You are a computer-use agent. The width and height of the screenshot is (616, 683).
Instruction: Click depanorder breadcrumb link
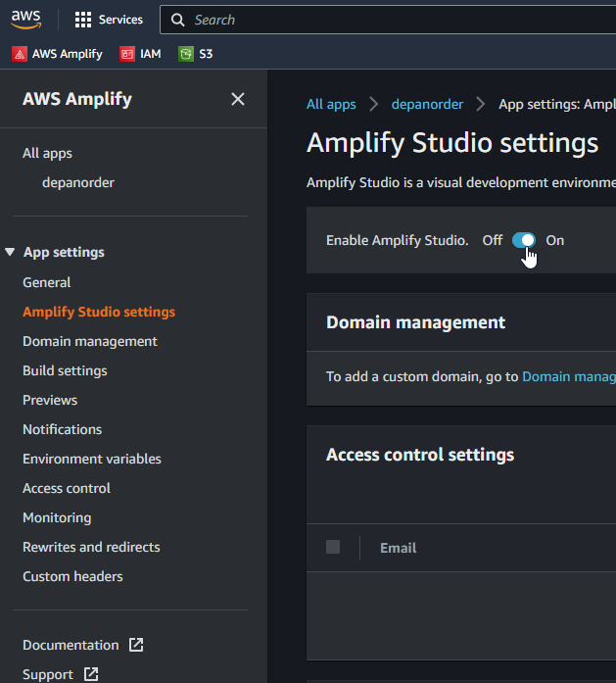[428, 104]
